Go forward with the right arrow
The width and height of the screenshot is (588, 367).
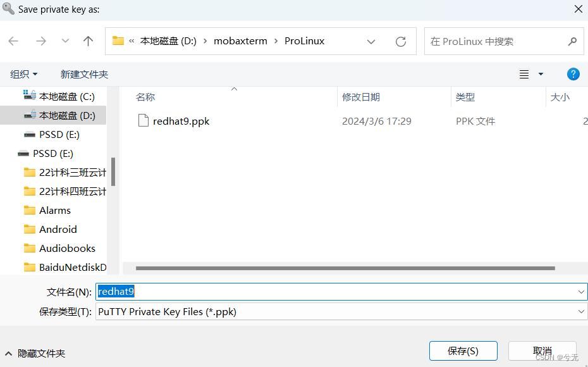pos(41,41)
